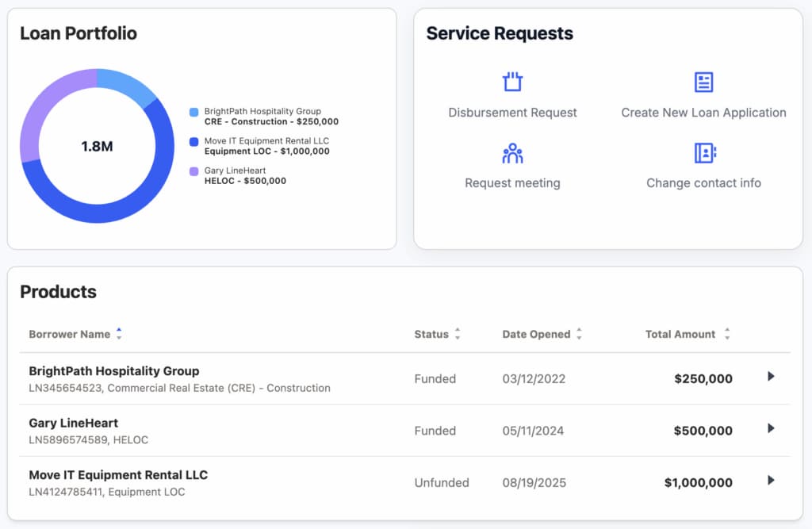
Task: Click purple Gary LineHeart legend swatch
Action: pyautogui.click(x=193, y=171)
